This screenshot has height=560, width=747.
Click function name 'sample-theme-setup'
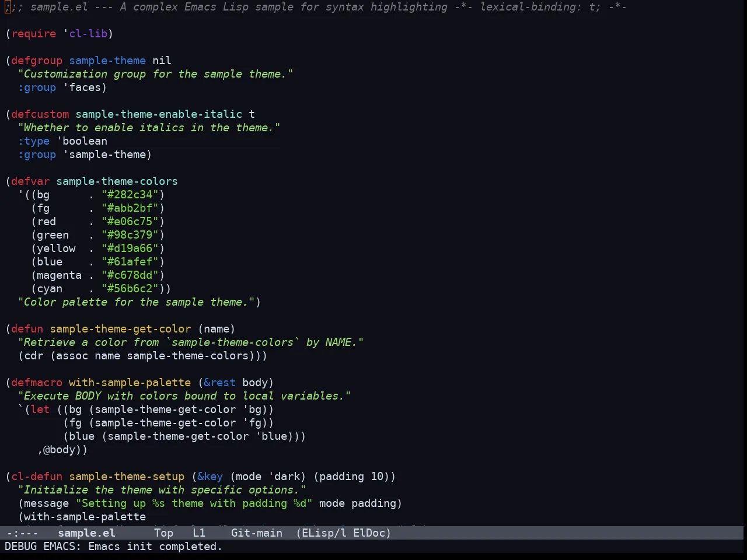coord(127,477)
